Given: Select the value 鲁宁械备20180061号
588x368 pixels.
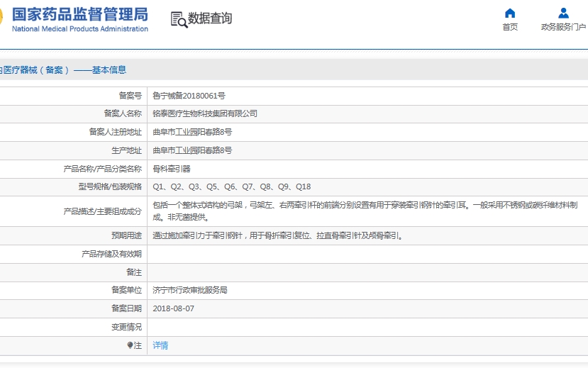Looking at the screenshot, I should click(189, 96).
